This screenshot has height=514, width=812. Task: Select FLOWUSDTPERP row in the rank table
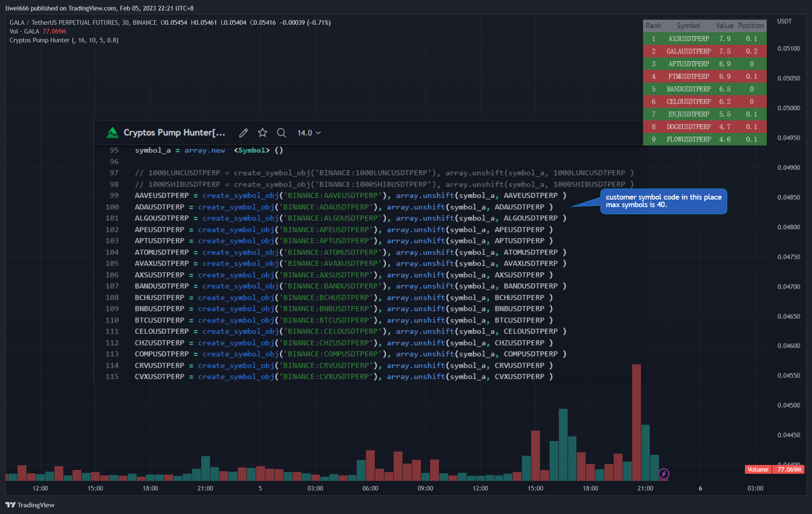point(705,139)
